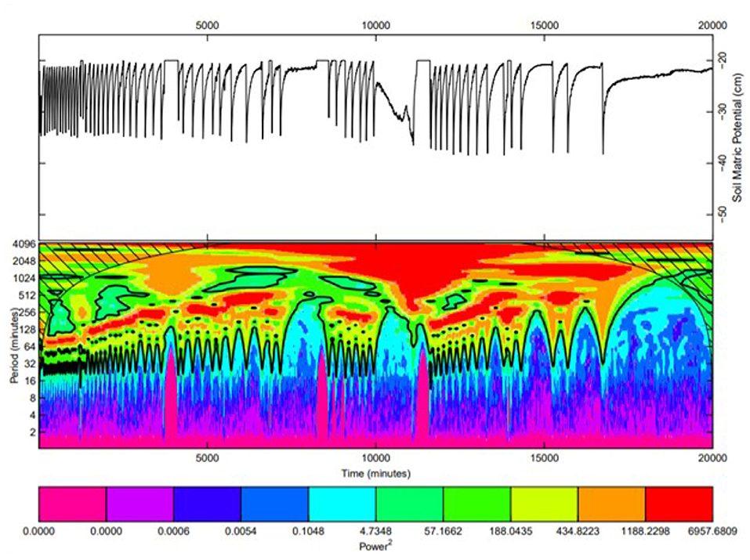Click the 512 period tick label
The width and height of the screenshot is (750, 560).
tap(27, 295)
